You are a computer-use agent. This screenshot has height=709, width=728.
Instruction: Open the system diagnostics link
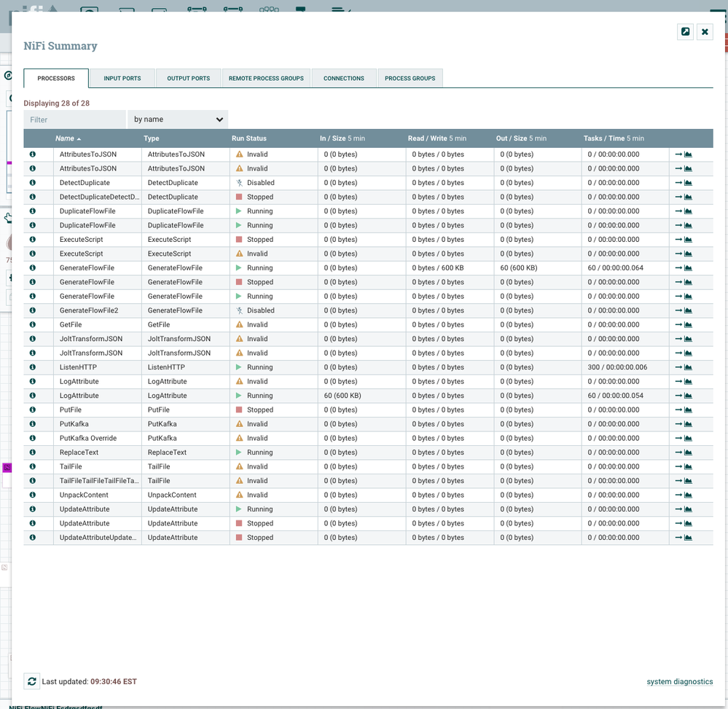point(679,681)
